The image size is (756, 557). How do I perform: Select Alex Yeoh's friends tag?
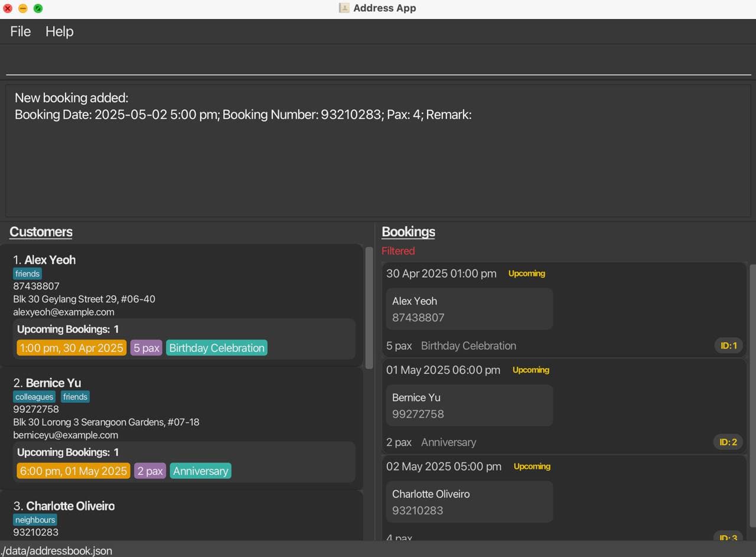tap(27, 273)
